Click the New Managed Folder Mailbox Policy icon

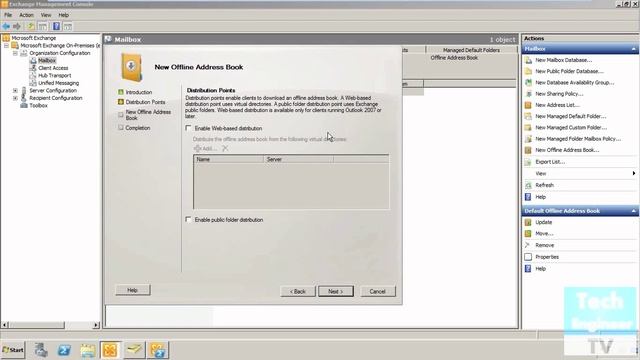tap(528, 139)
